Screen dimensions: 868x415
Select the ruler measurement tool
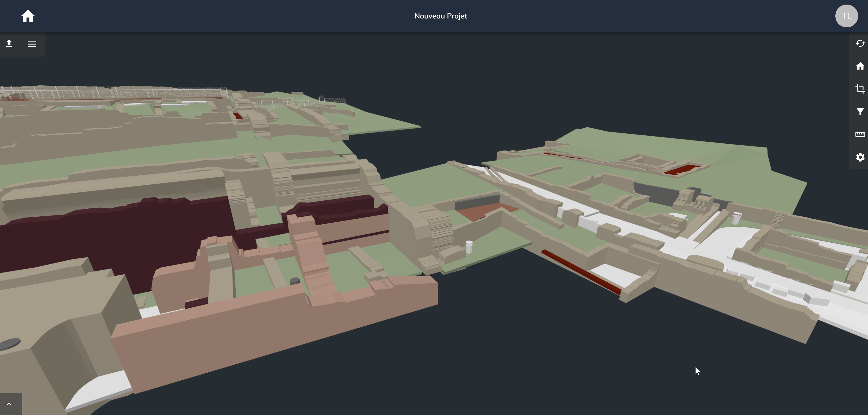pyautogui.click(x=860, y=134)
